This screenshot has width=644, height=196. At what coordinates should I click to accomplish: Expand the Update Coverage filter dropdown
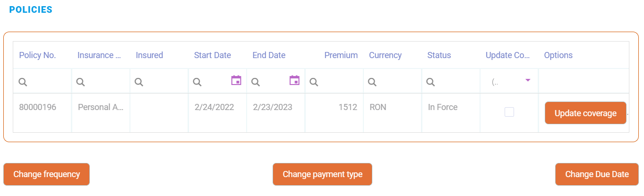[x=528, y=80]
